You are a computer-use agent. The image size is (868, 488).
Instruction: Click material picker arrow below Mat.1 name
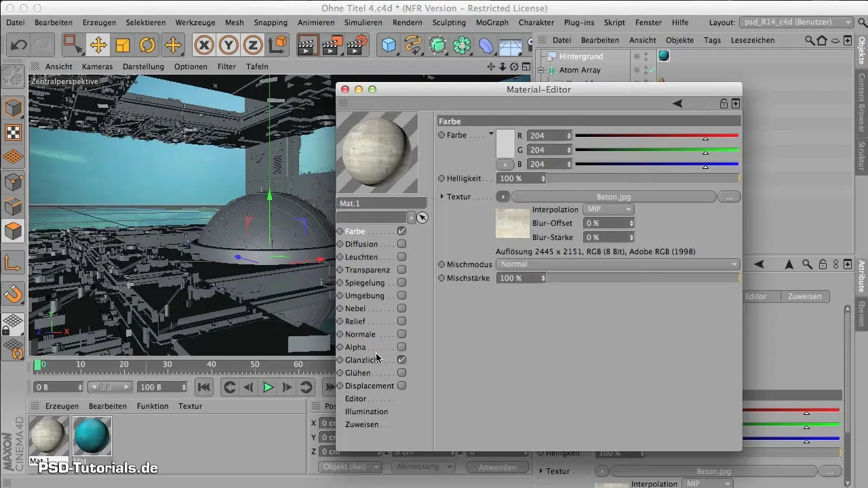pos(422,218)
